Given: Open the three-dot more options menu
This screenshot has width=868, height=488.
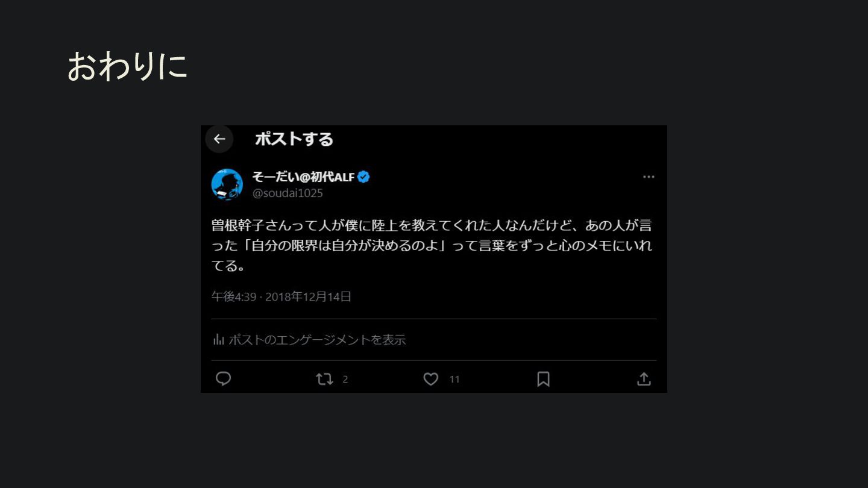Looking at the screenshot, I should tap(649, 177).
